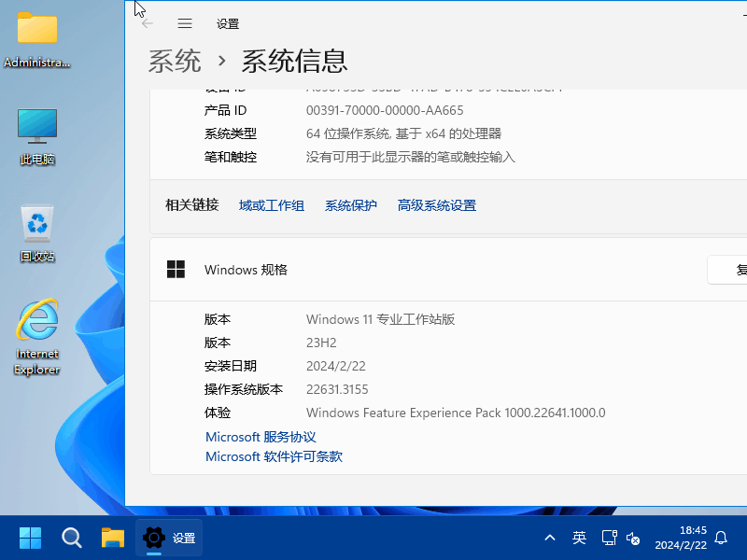This screenshot has height=560, width=747.
Task: Open taskbar Search
Action: click(72, 539)
